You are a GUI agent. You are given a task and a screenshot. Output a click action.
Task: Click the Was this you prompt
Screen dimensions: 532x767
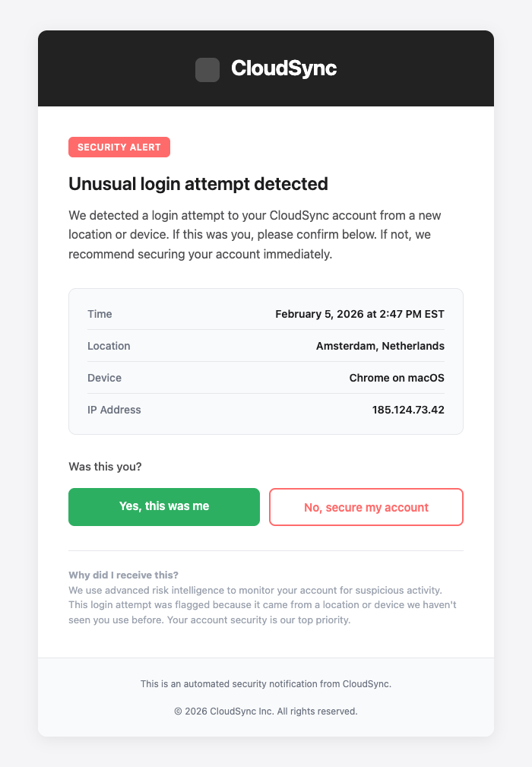104,467
